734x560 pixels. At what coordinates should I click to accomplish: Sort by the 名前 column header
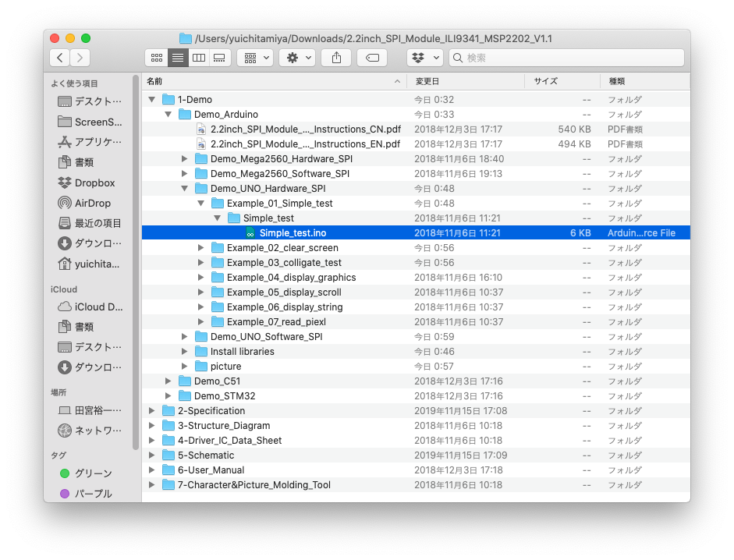pos(275,81)
